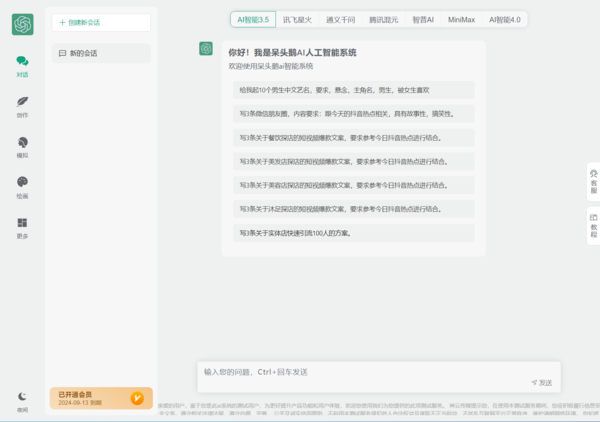Open the 创作 feather icon
Image resolution: width=600 pixels, height=422 pixels.
22,102
